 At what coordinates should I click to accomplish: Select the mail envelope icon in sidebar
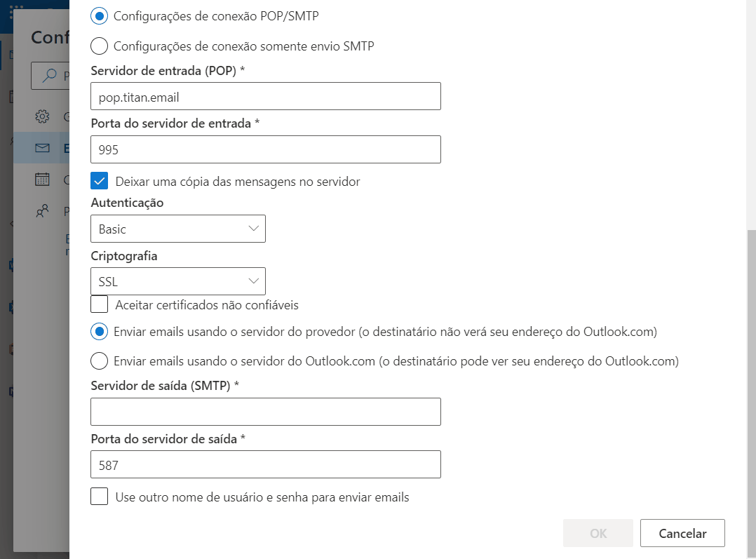pos(42,147)
